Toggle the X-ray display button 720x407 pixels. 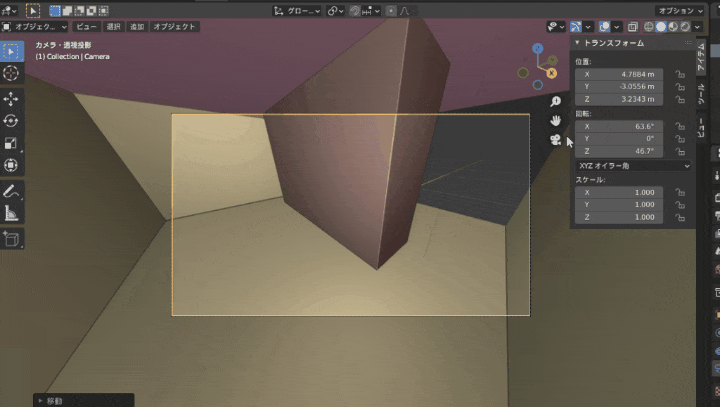[x=633, y=26]
